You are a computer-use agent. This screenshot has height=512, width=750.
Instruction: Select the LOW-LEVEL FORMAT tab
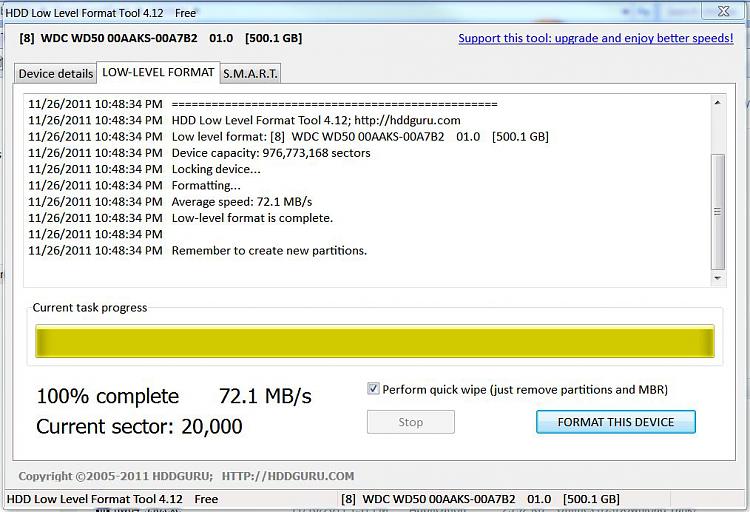[x=158, y=72]
